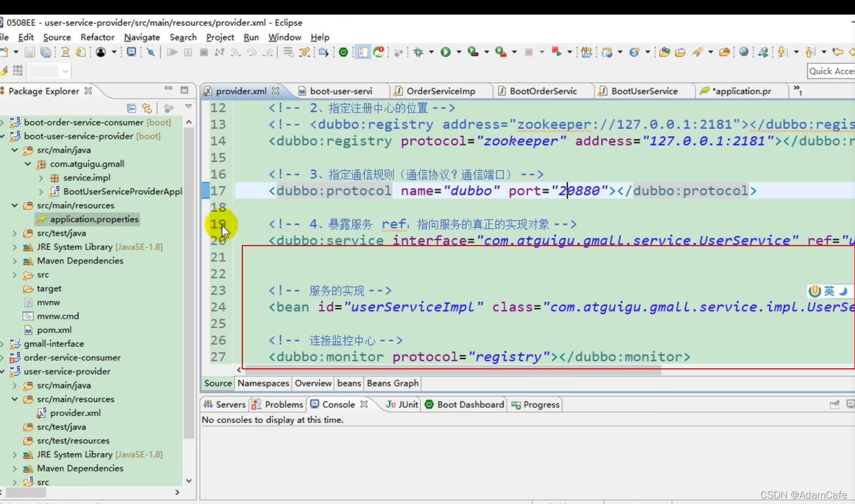Open Package Explorer View Menu triangle
Screen dimensions: 855x504
[188, 107]
